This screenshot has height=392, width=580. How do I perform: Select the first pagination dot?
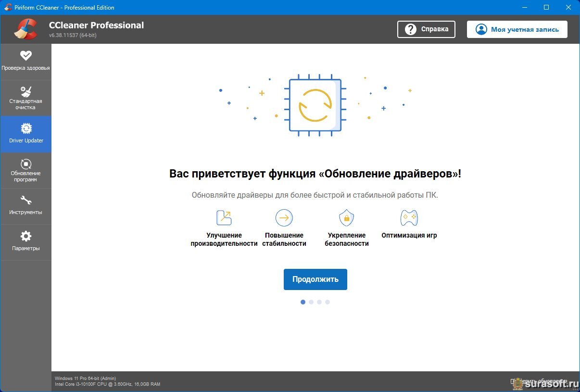pos(303,302)
